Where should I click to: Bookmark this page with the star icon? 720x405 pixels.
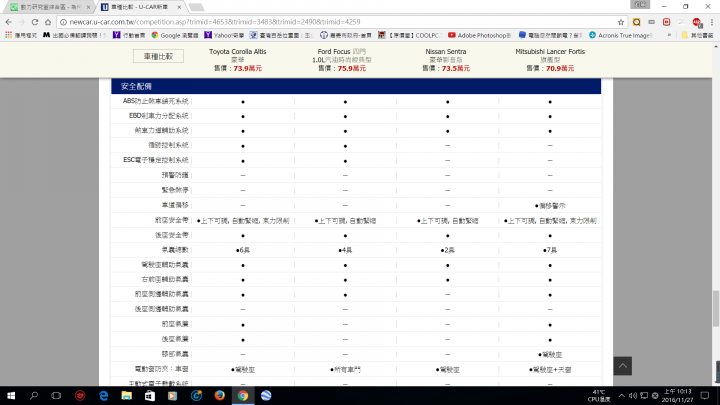[621, 22]
